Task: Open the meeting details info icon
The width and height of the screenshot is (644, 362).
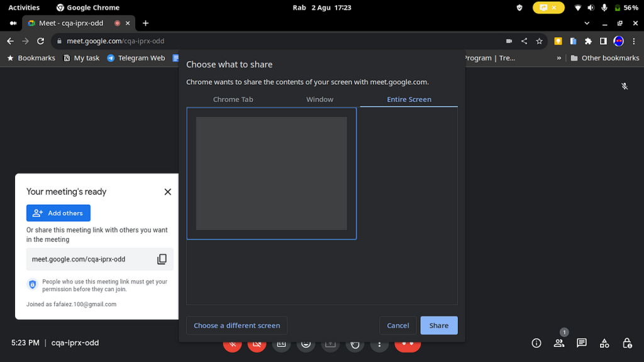Action: [x=536, y=343]
